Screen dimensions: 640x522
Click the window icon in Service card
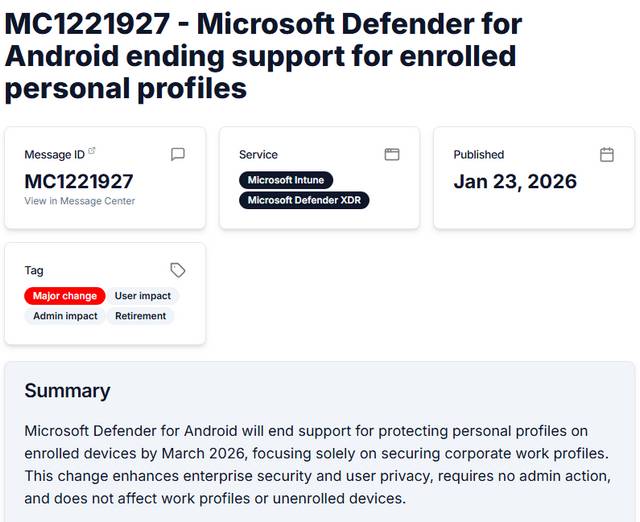pyautogui.click(x=392, y=154)
